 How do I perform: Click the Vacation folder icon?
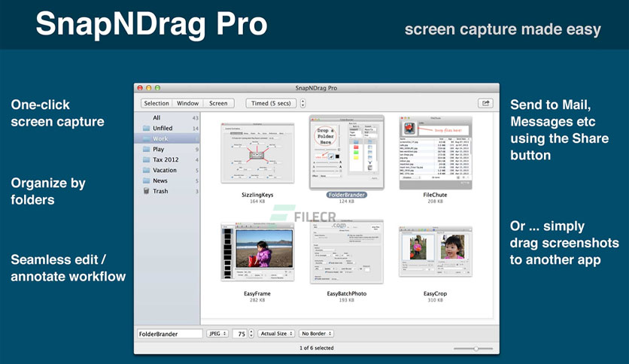click(x=147, y=170)
